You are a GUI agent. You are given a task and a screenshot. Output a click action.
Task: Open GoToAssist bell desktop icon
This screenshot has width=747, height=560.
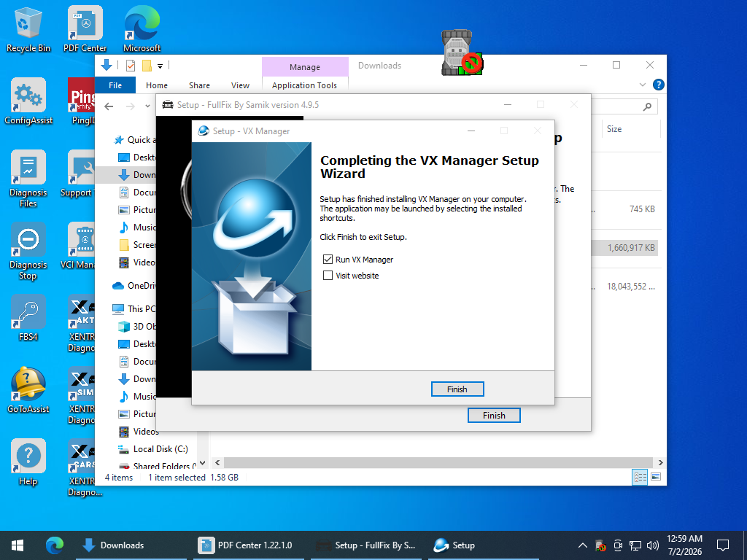pyautogui.click(x=28, y=389)
